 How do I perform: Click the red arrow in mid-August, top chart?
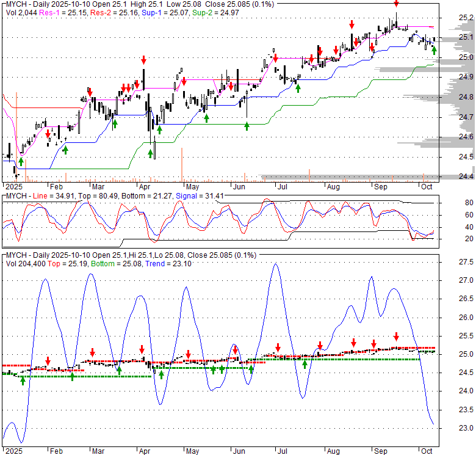[x=352, y=25]
